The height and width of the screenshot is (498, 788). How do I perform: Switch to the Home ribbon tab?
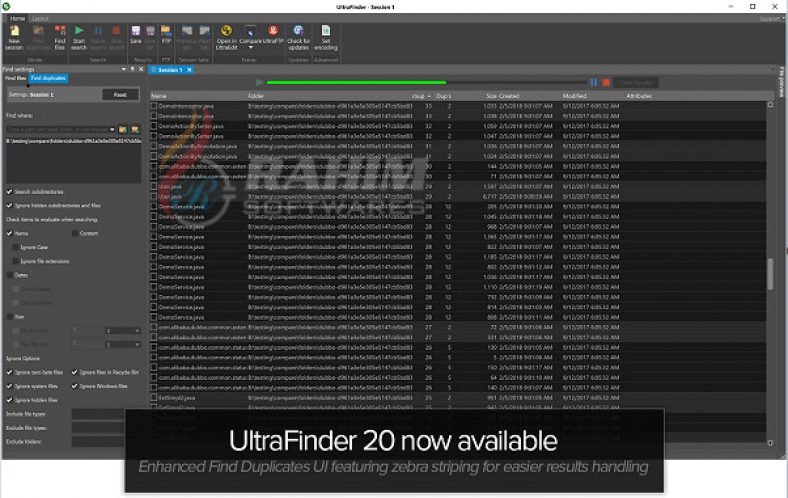point(18,19)
